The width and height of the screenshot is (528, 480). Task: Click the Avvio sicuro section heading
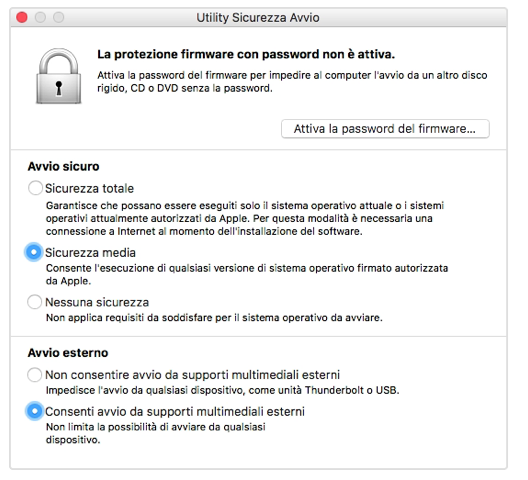(x=64, y=166)
